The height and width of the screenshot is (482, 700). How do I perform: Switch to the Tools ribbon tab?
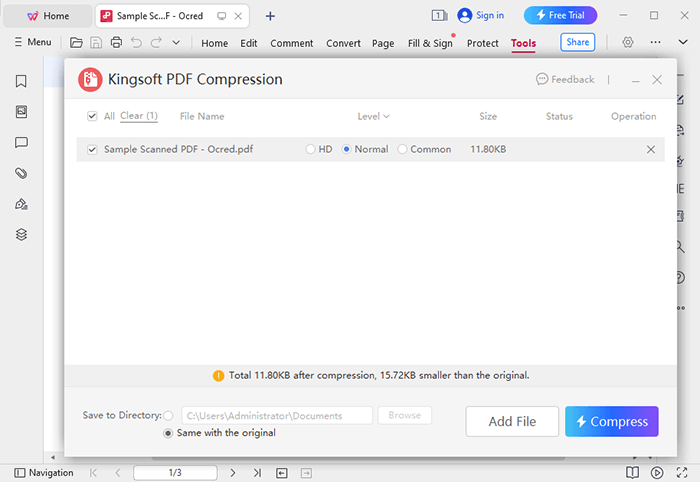click(523, 43)
